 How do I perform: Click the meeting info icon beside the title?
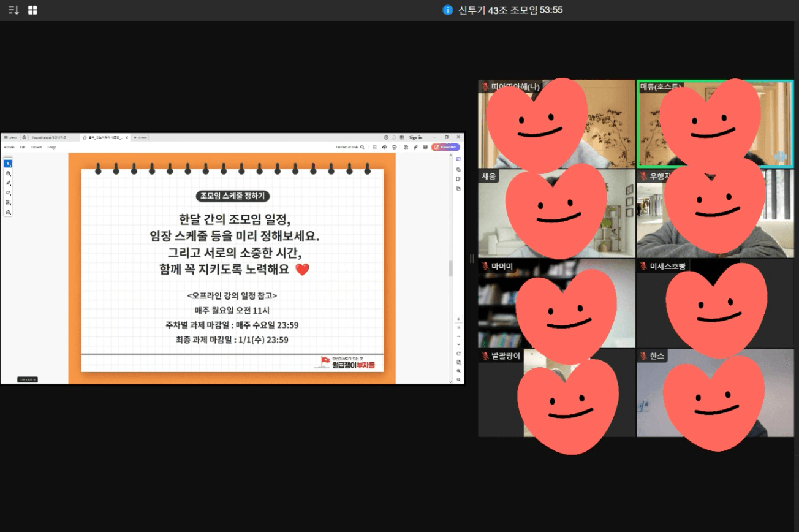pyautogui.click(x=448, y=10)
